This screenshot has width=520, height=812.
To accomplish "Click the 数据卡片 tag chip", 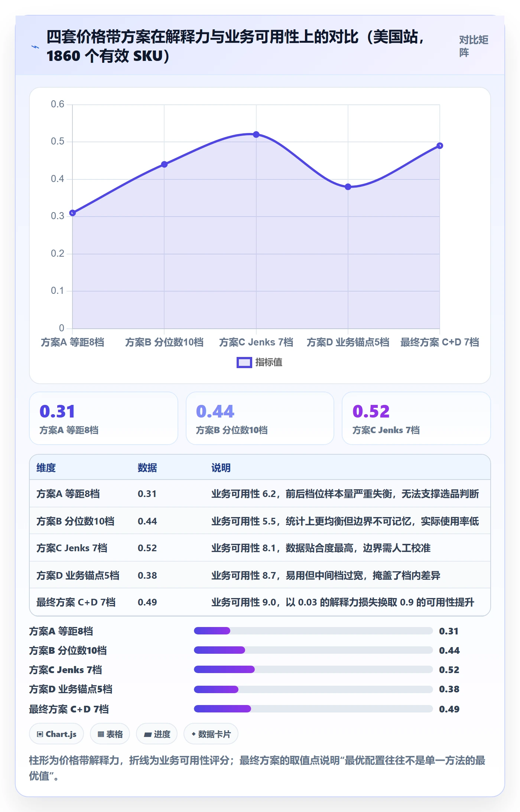I will pyautogui.click(x=211, y=734).
